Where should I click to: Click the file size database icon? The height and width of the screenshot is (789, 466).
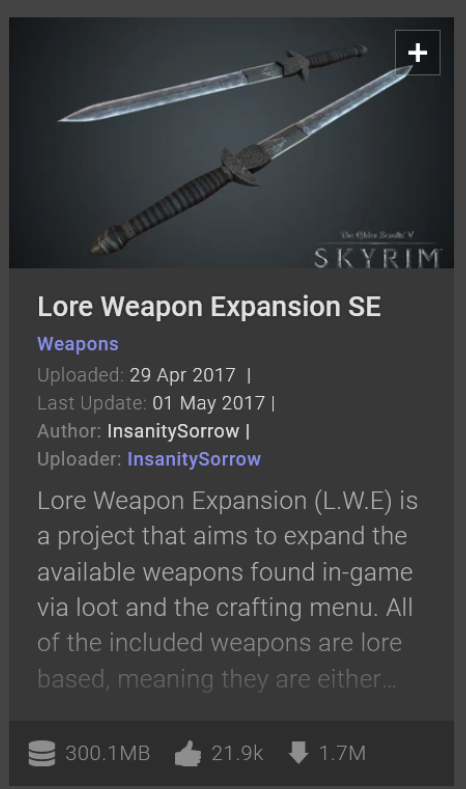click(x=42, y=753)
